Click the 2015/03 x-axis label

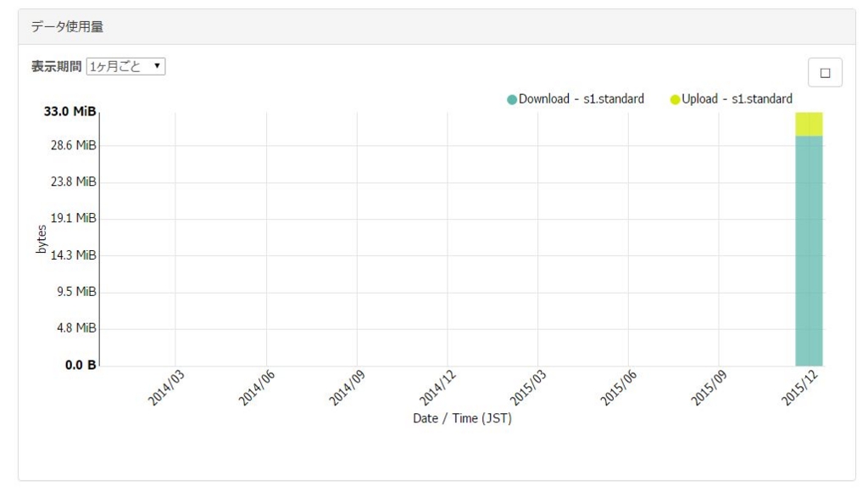point(527,388)
